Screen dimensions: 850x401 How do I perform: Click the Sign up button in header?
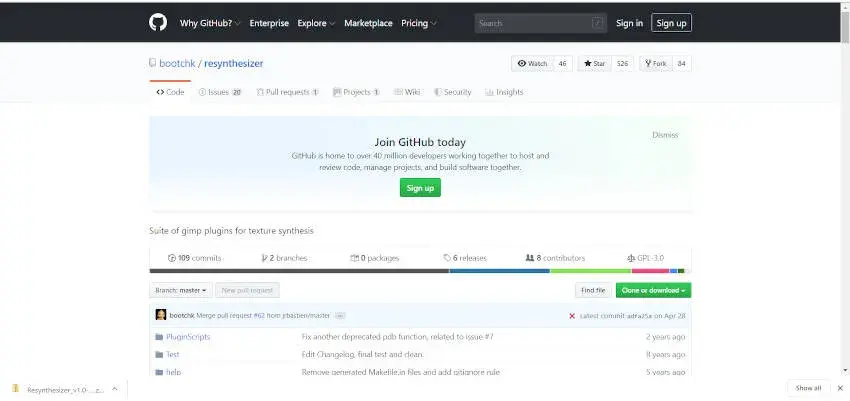tap(671, 23)
